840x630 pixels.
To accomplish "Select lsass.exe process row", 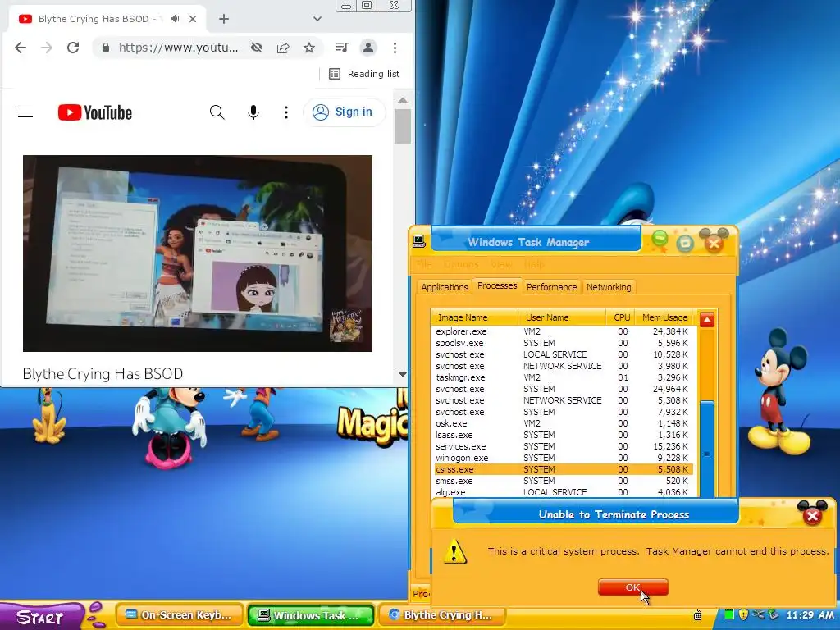I will tap(563, 435).
